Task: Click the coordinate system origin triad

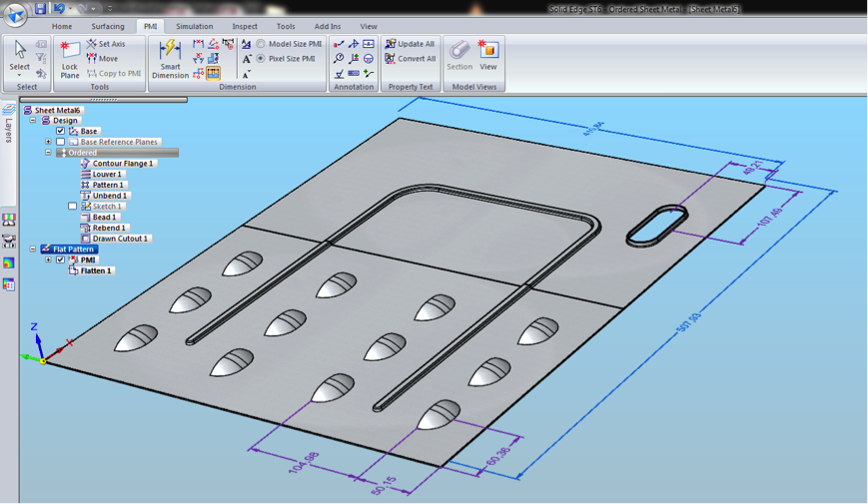Action: point(43,361)
